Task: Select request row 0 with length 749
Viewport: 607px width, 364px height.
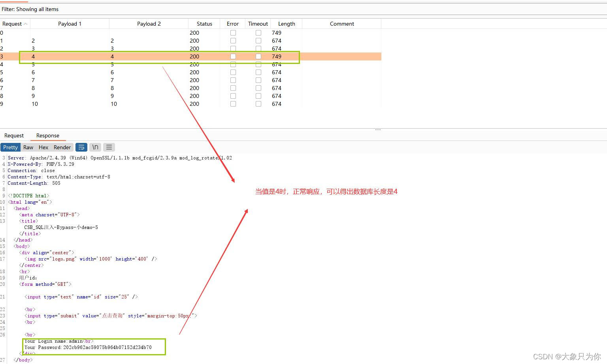Action: click(190, 33)
